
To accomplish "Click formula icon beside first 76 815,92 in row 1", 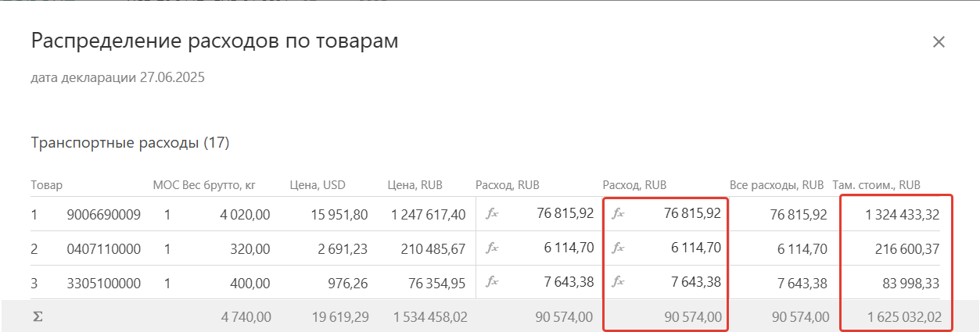I will coord(492,213).
